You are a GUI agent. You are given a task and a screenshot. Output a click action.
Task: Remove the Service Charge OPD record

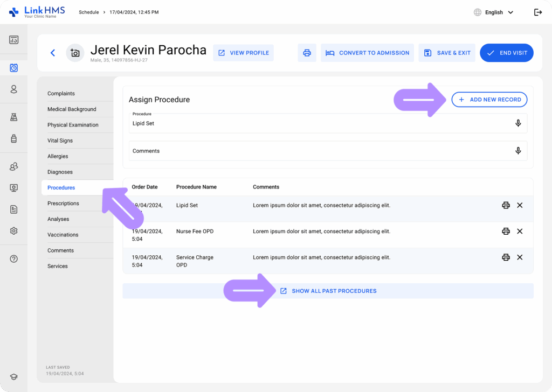pos(520,257)
